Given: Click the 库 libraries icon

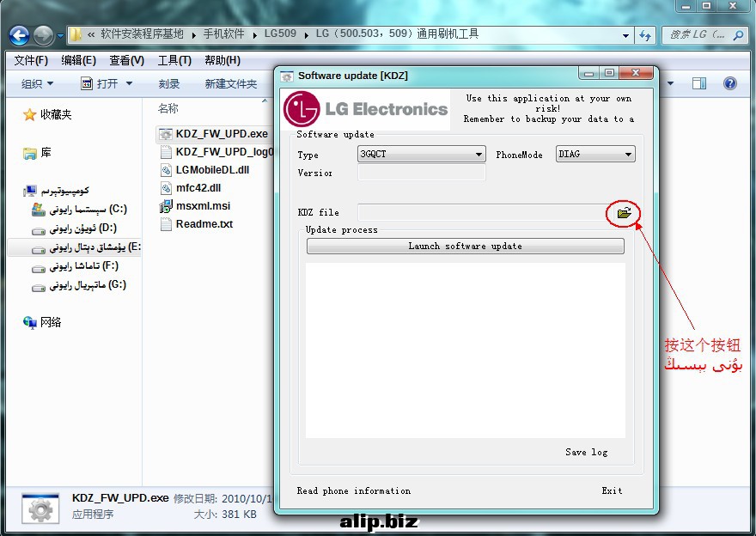Looking at the screenshot, I should (x=30, y=153).
